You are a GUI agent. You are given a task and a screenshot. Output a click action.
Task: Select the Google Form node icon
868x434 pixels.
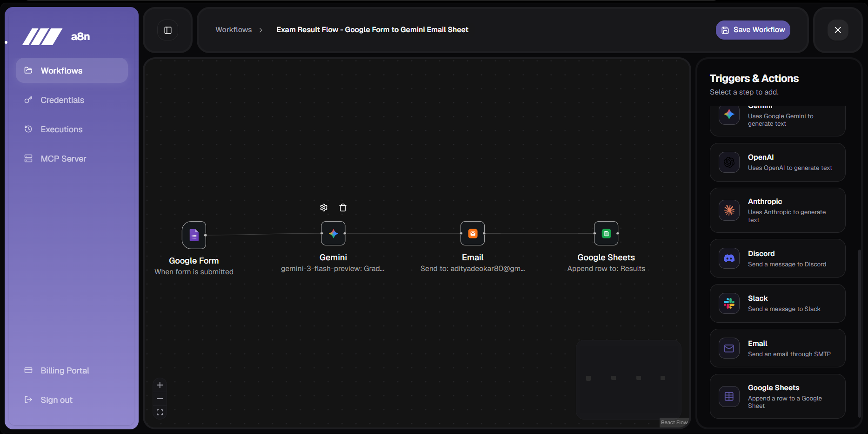[194, 235]
